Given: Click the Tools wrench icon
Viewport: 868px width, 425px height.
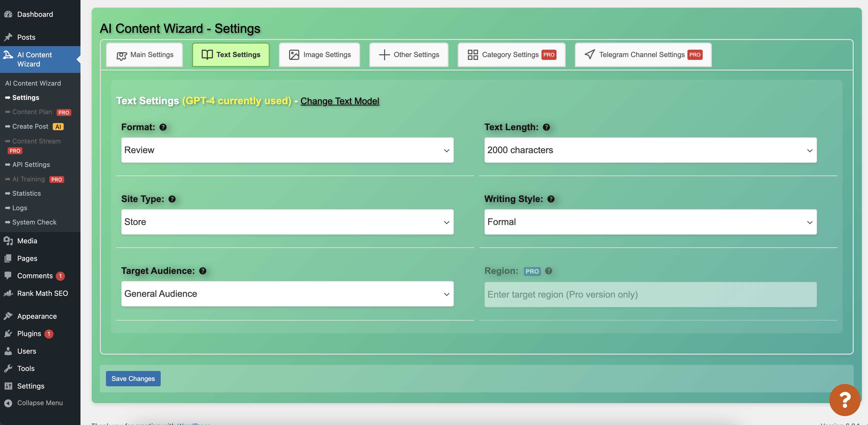Looking at the screenshot, I should pos(8,368).
